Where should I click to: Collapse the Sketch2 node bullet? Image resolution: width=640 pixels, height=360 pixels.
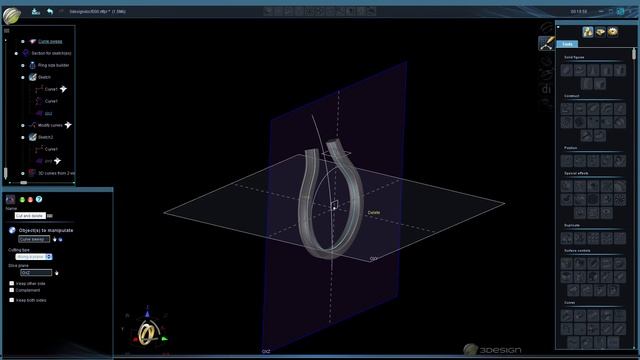point(23,137)
